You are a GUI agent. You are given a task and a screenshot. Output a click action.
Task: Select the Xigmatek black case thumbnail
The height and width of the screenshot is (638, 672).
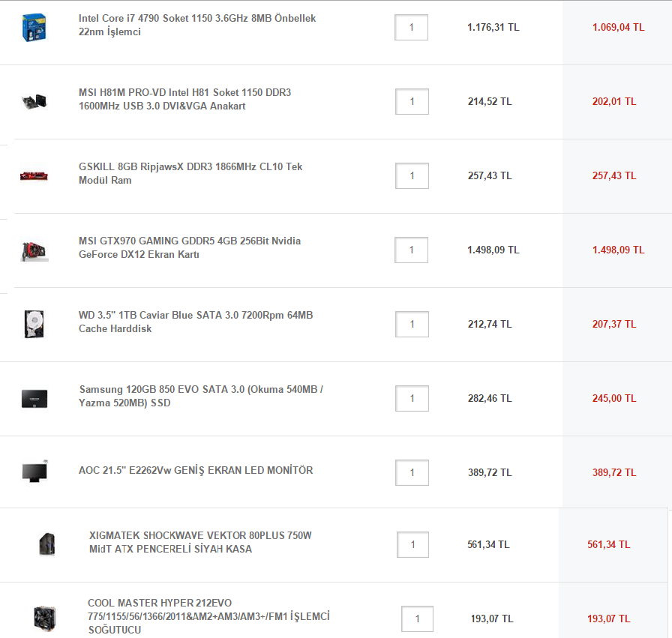47,544
